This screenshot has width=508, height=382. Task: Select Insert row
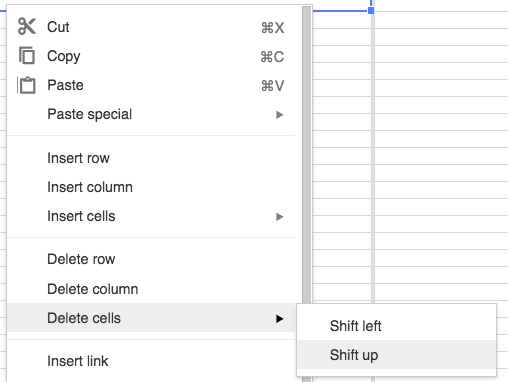click(151, 158)
